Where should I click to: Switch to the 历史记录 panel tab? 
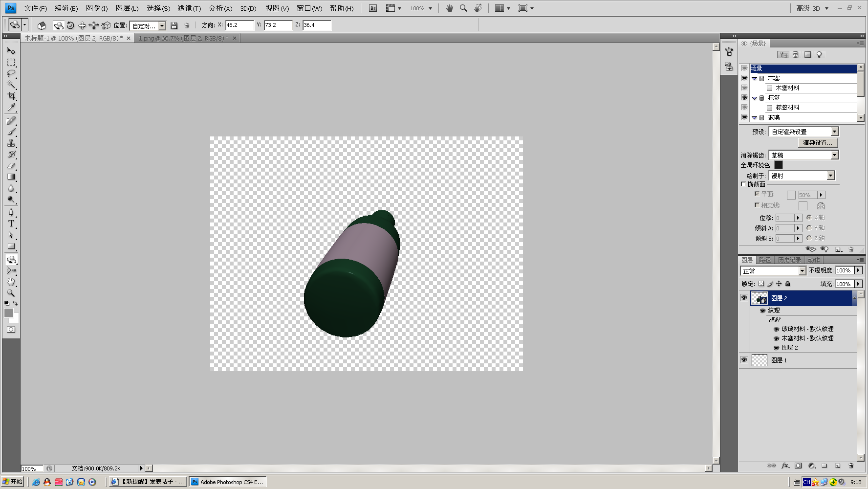point(789,260)
